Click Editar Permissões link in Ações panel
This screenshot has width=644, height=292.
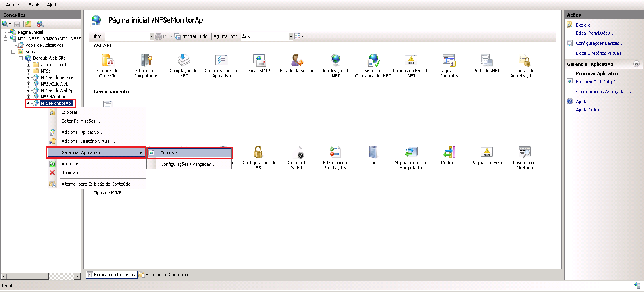(595, 33)
